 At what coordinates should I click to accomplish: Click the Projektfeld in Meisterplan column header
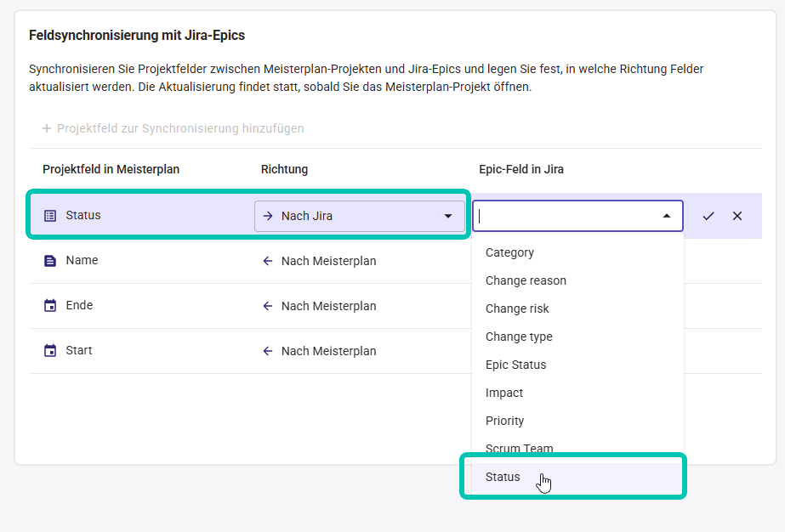[111, 170]
